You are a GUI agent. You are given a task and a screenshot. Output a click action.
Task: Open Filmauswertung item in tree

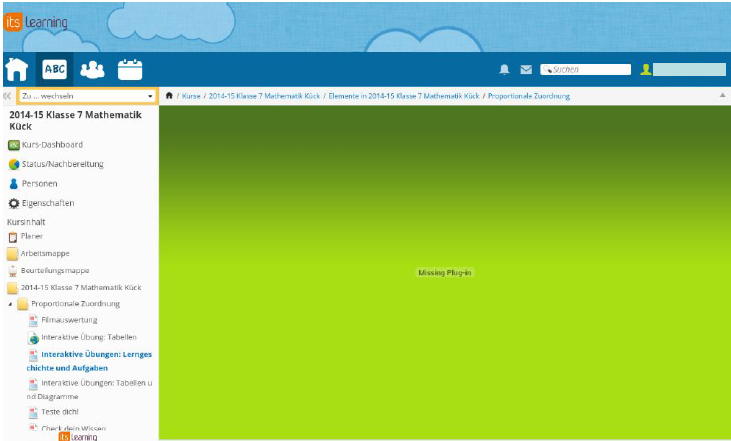(68, 320)
